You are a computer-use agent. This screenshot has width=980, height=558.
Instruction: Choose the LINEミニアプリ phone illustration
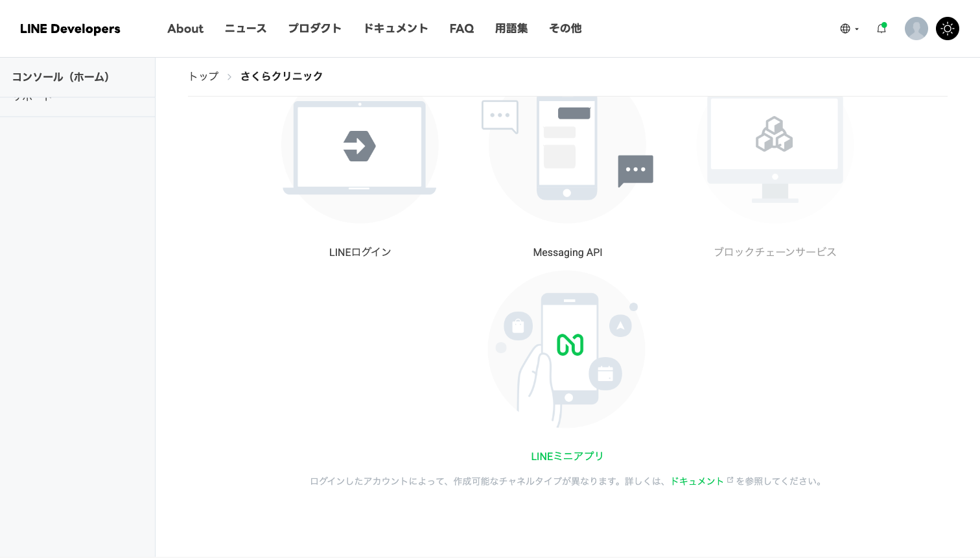tap(566, 349)
